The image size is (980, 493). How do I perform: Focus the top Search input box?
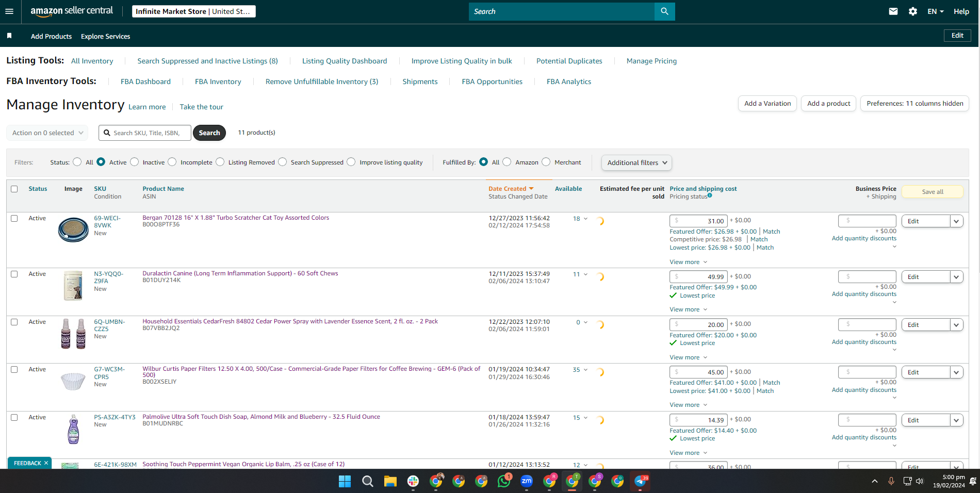562,11
